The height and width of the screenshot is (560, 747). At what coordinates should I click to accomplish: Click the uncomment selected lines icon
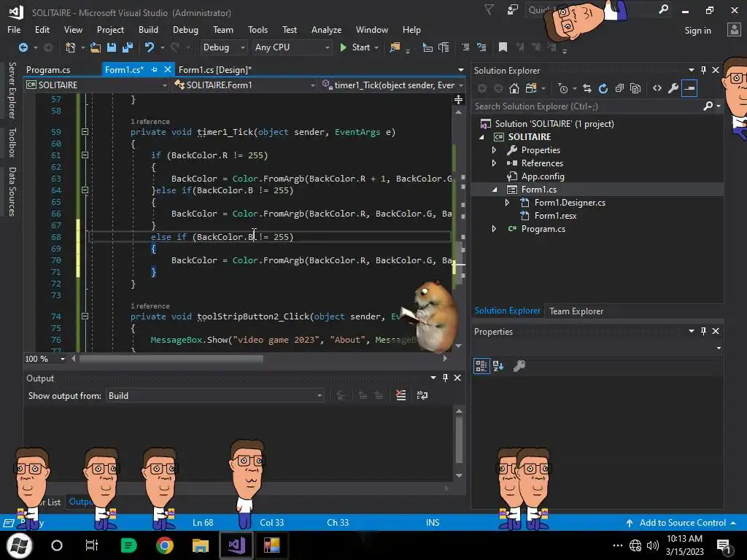[481, 47]
